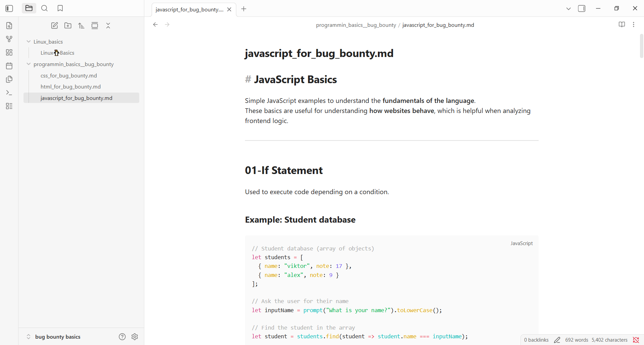Open a new tab with plus button
644x345 pixels.
[244, 9]
